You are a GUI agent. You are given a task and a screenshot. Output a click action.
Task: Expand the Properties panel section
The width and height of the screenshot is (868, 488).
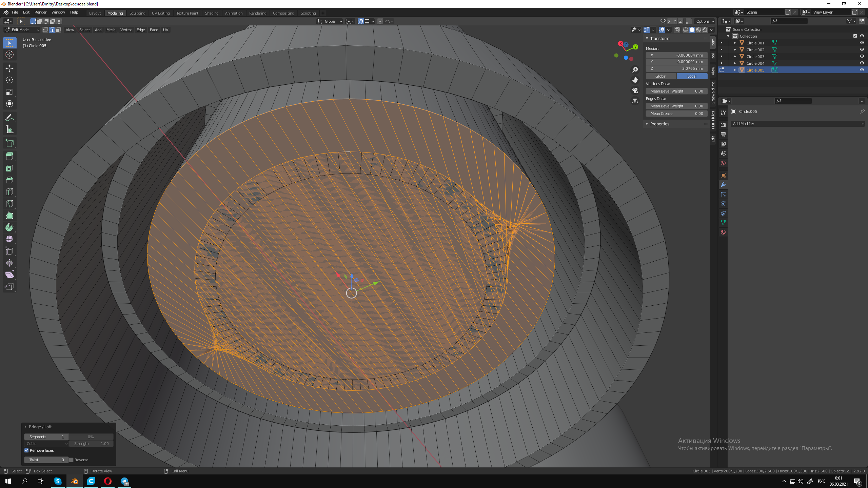[647, 124]
